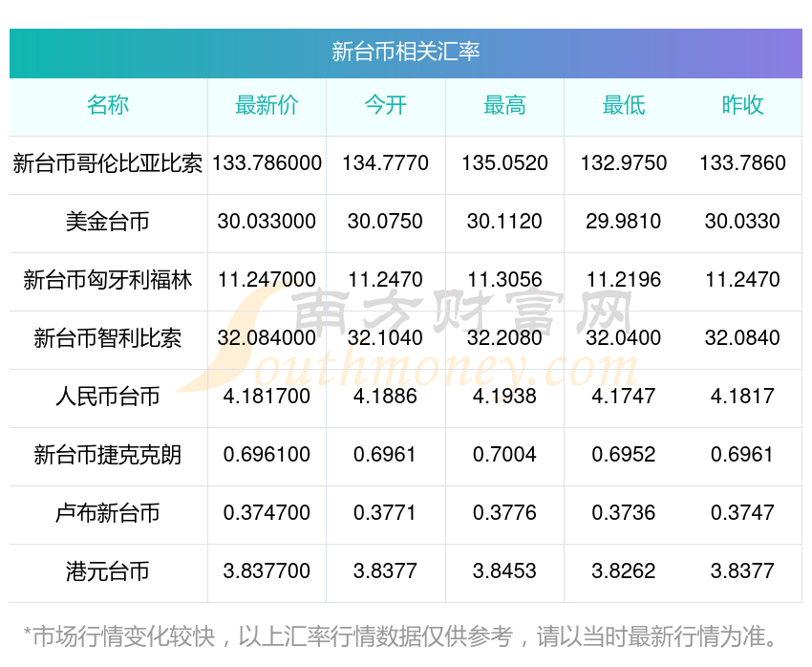Click value 135.0520
Image resolution: width=812 pixels, height=667 pixels.
coord(504,163)
